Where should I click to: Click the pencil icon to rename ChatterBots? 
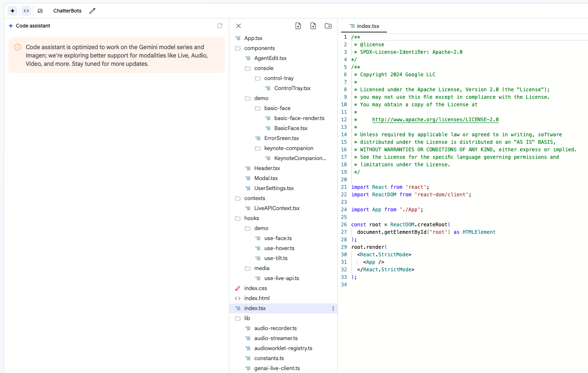92,11
